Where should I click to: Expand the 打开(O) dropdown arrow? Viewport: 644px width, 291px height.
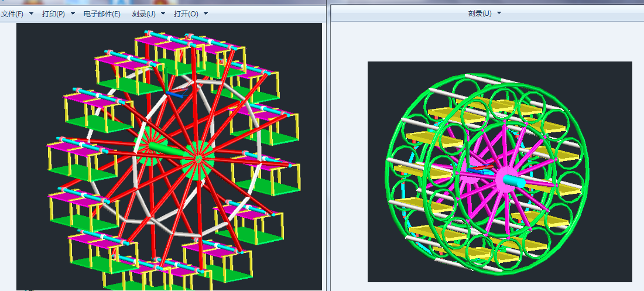[x=205, y=13]
